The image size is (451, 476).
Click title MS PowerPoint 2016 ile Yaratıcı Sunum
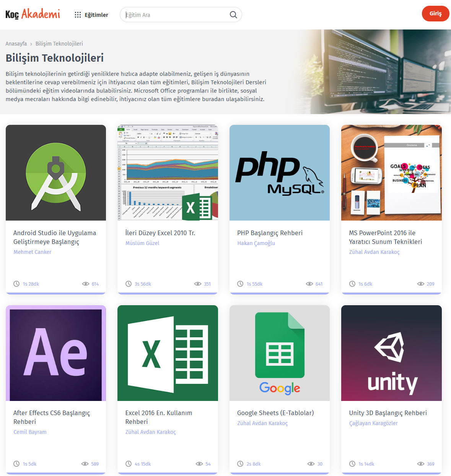click(386, 237)
